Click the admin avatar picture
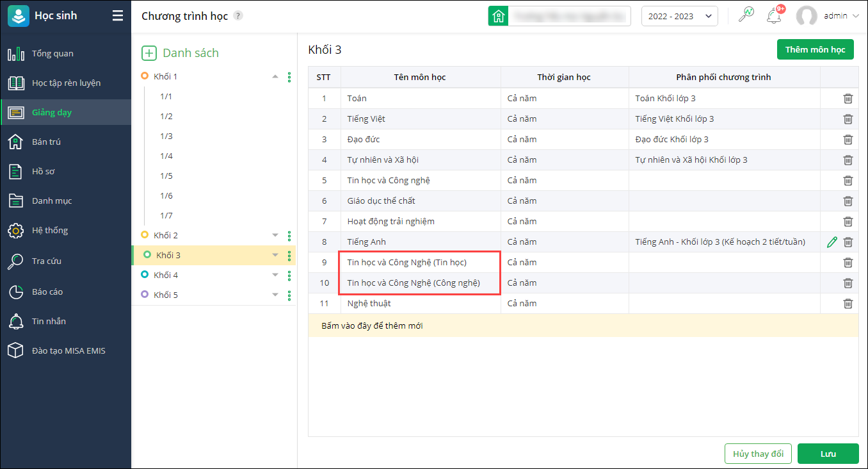Screen dimensions: 868x469 [x=807, y=16]
